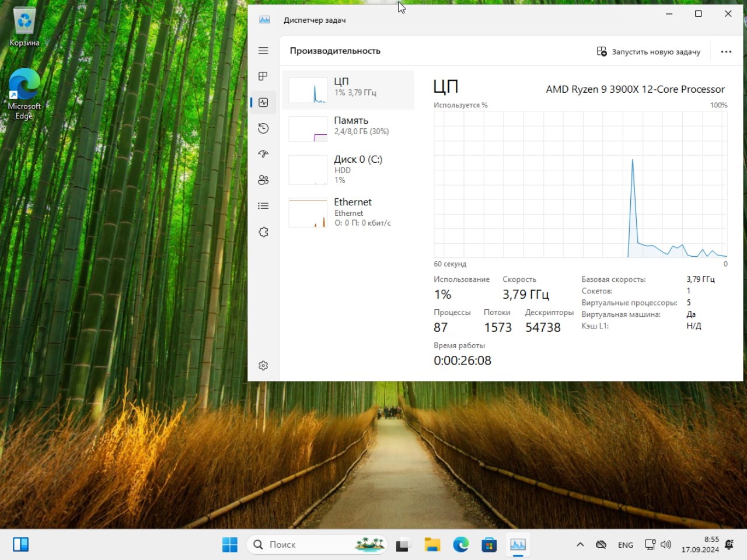This screenshot has height=560, width=747.
Task: Select the ЦП performance item
Action: (348, 90)
